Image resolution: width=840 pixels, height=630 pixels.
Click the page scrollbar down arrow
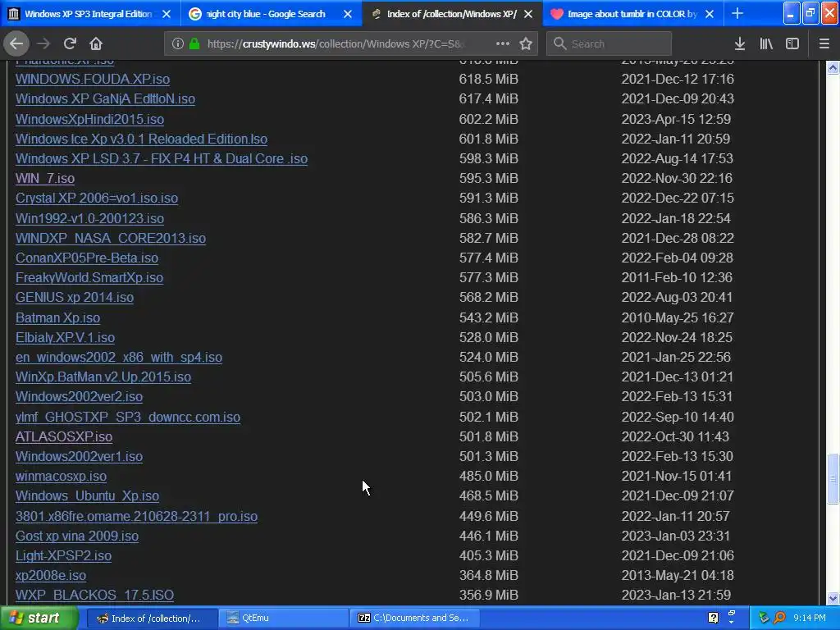(x=833, y=598)
